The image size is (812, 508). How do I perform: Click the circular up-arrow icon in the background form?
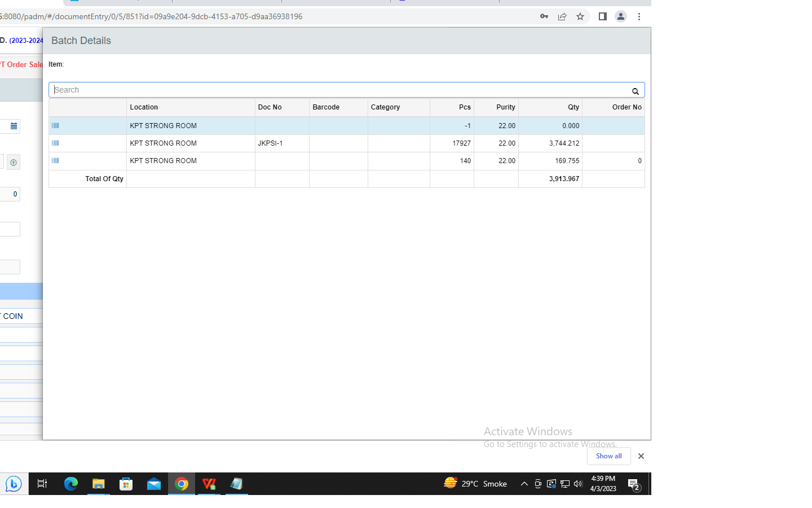(14, 163)
